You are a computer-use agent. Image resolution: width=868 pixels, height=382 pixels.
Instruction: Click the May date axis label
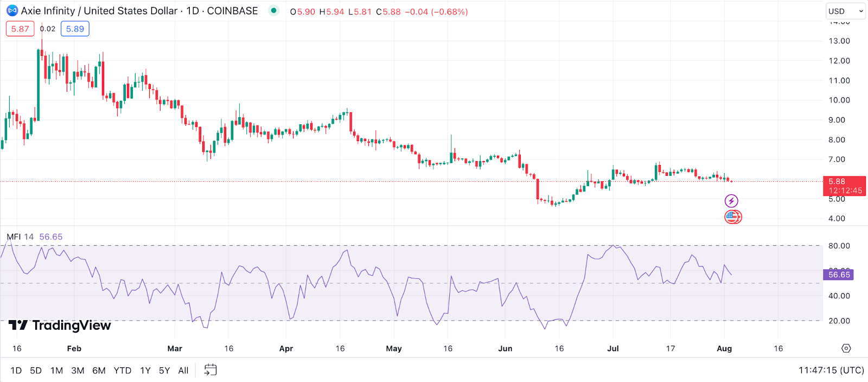[x=394, y=348]
